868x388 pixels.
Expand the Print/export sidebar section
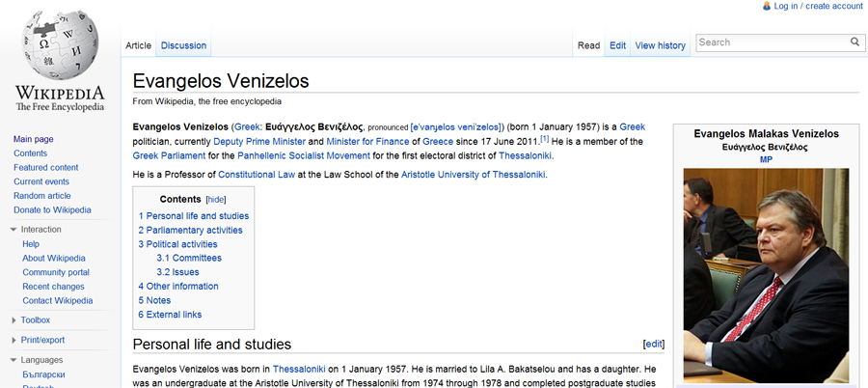coord(14,340)
